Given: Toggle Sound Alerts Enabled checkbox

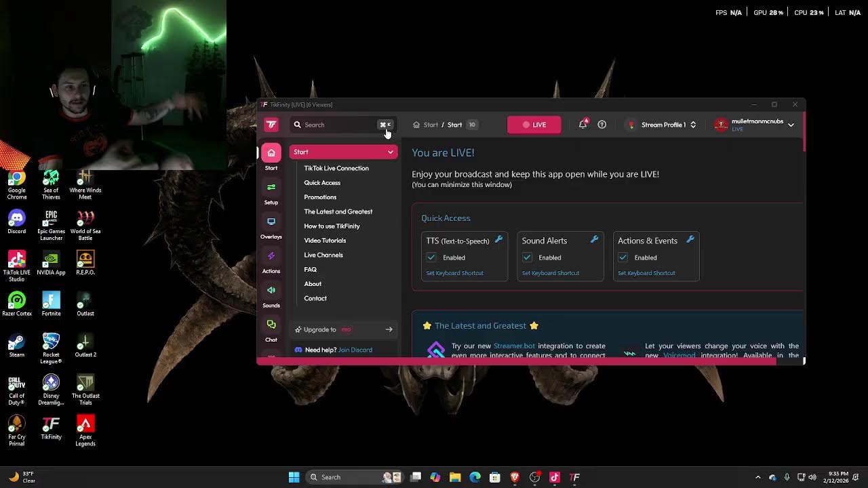Looking at the screenshot, I should pyautogui.click(x=527, y=258).
